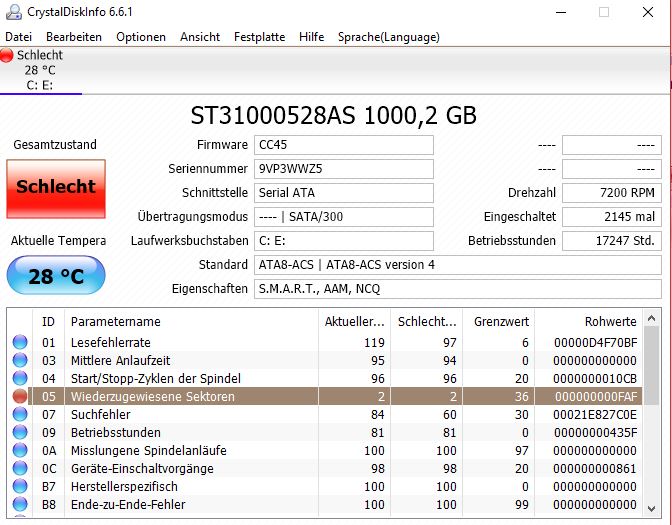Screen dimensions: 672x525
Task: Select the Lesefehlerrate row name
Action: pyautogui.click(x=111, y=343)
